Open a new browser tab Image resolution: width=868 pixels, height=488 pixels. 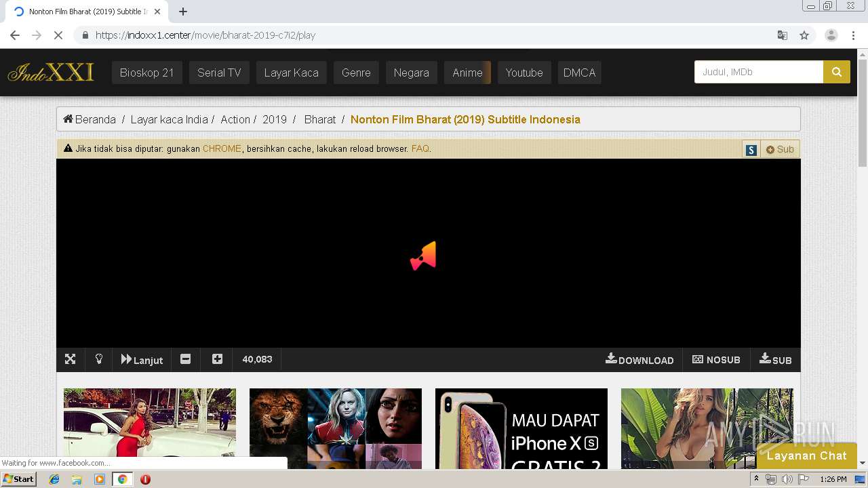183,12
